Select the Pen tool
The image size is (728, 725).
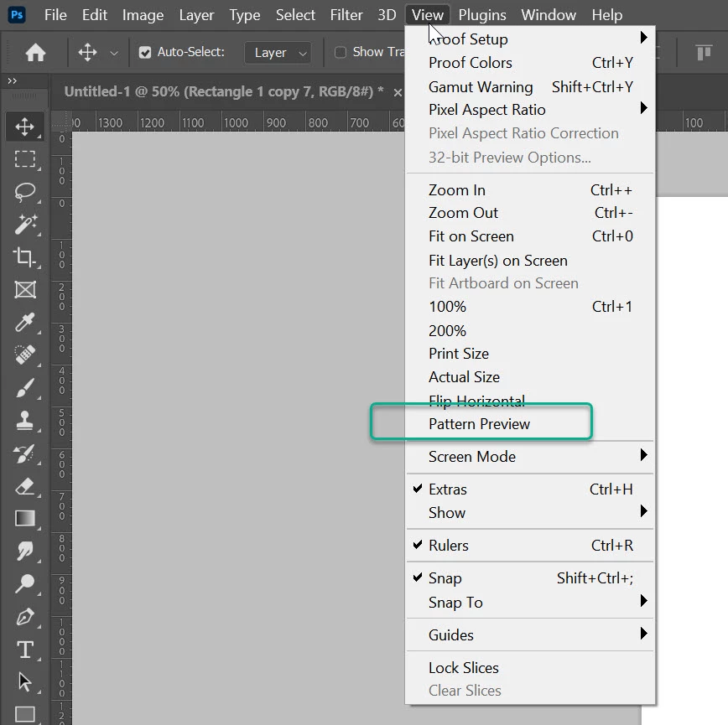click(24, 617)
